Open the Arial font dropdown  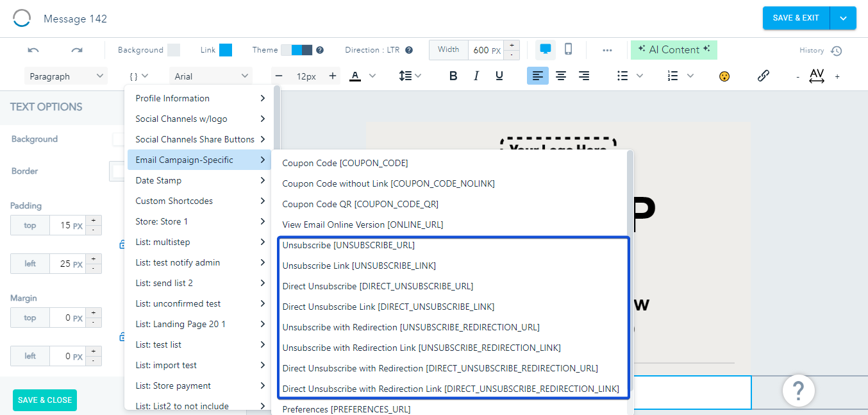211,76
